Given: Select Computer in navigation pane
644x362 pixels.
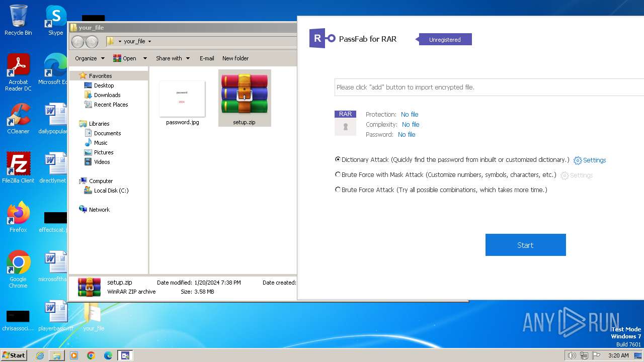Looking at the screenshot, I should pos(101,181).
